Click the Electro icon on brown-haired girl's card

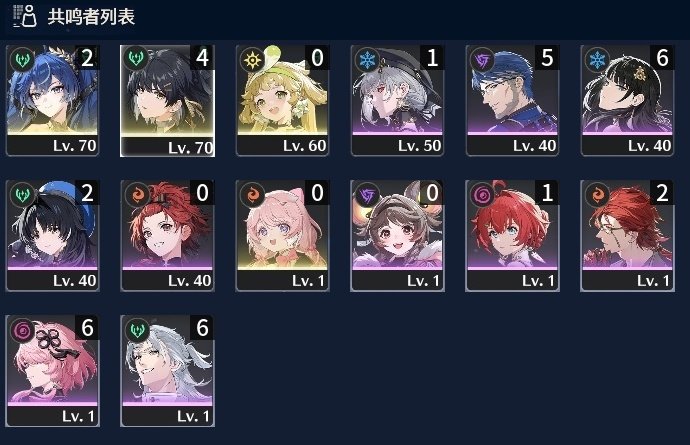coord(367,195)
